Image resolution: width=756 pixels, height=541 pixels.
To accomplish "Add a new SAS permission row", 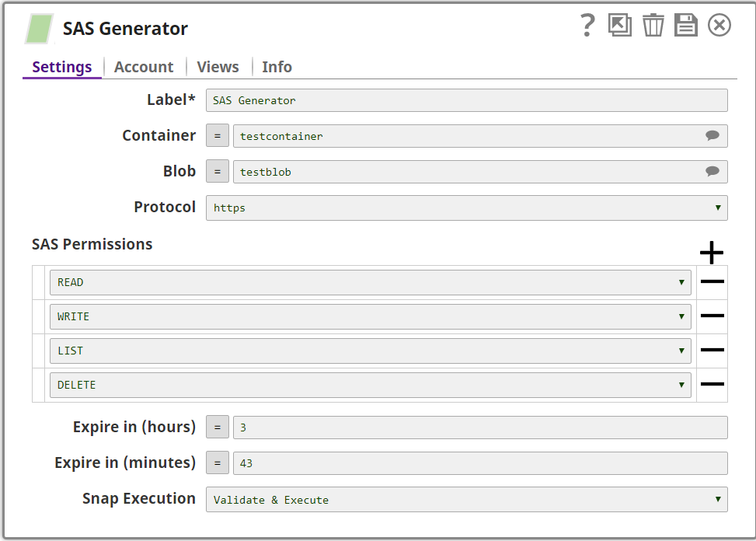I will 711,253.
